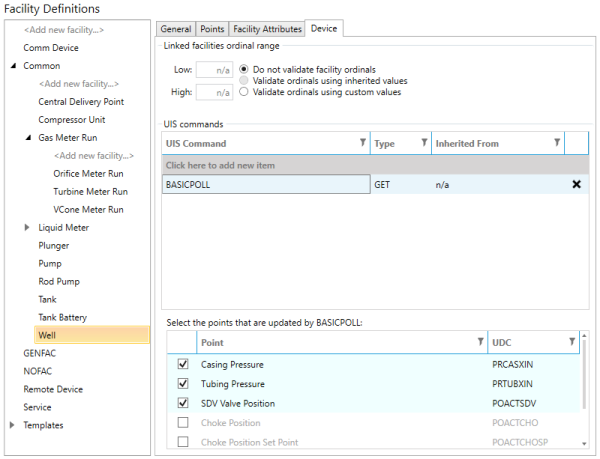The image size is (600, 459).
Task: Collapse the Gas Meter Run node
Action: pyautogui.click(x=28, y=138)
